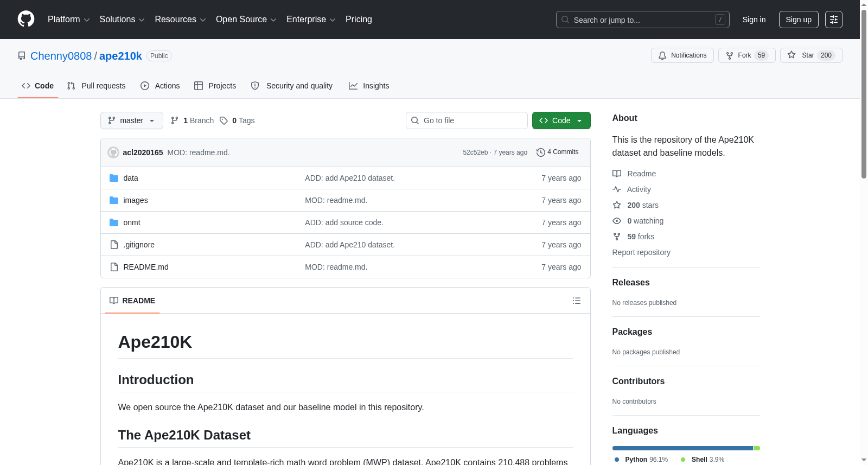Switch to the Insights tab
The image size is (868, 465).
pyautogui.click(x=369, y=86)
